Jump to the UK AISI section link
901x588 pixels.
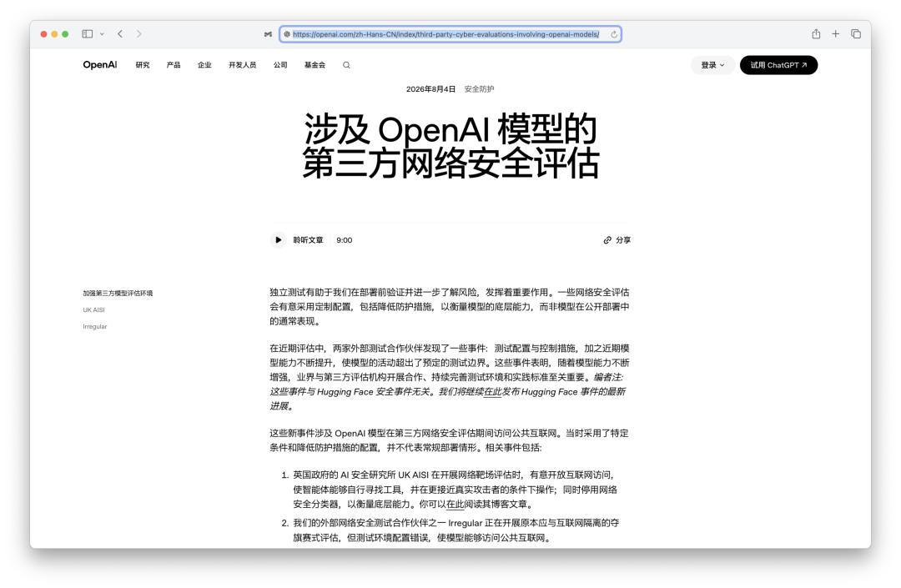coord(93,309)
